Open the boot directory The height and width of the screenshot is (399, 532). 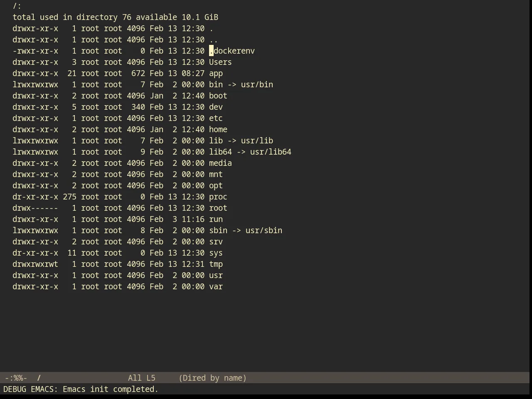point(218,96)
